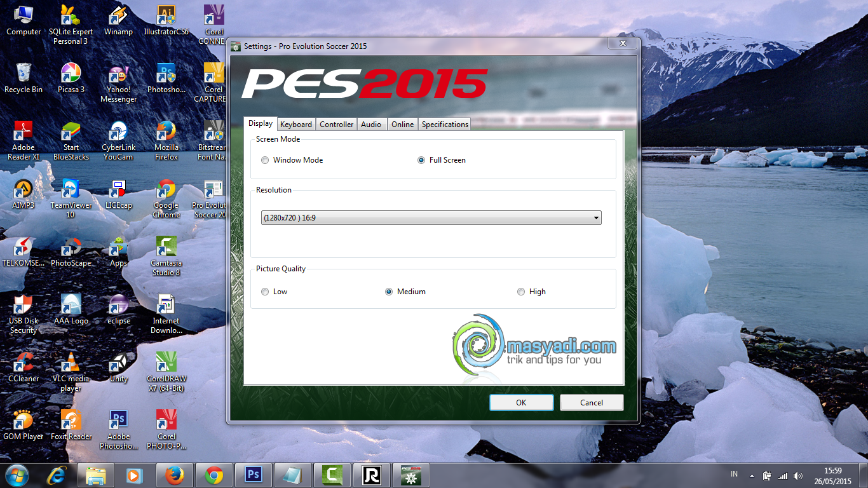Open TeamViewer 10 desktop shortcut
Screen dimensions: 868x488
pos(71,199)
